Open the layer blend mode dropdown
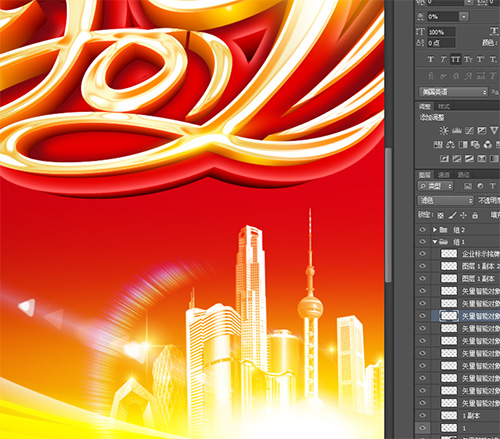The width and height of the screenshot is (500, 439). [446, 200]
